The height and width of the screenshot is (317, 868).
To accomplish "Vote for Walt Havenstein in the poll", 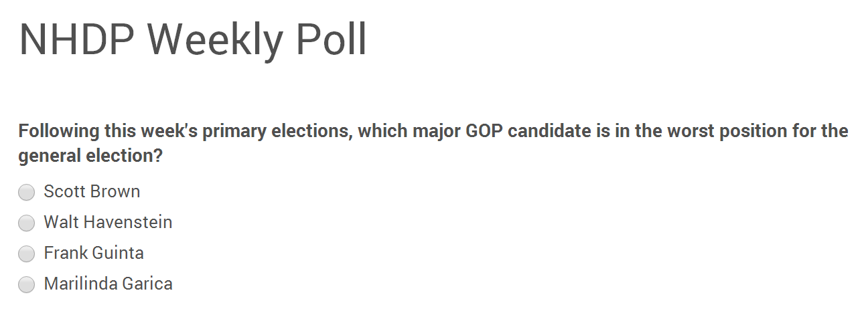I will point(27,223).
